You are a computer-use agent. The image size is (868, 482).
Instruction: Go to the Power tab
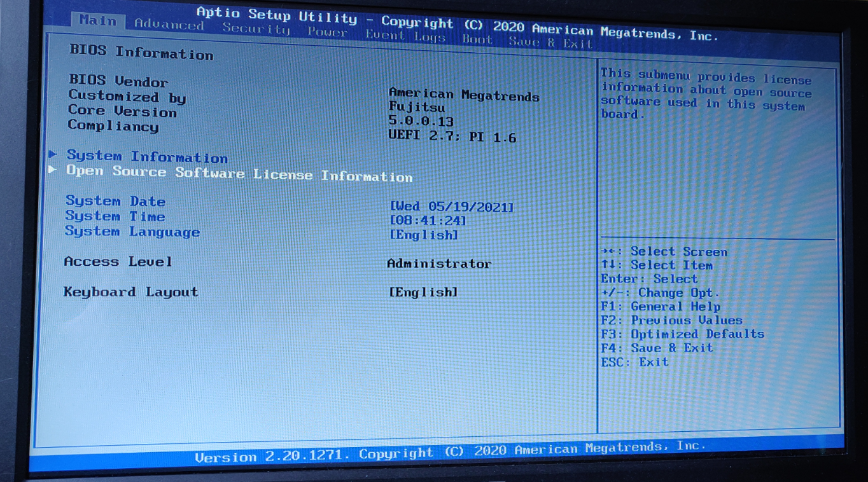point(327,32)
